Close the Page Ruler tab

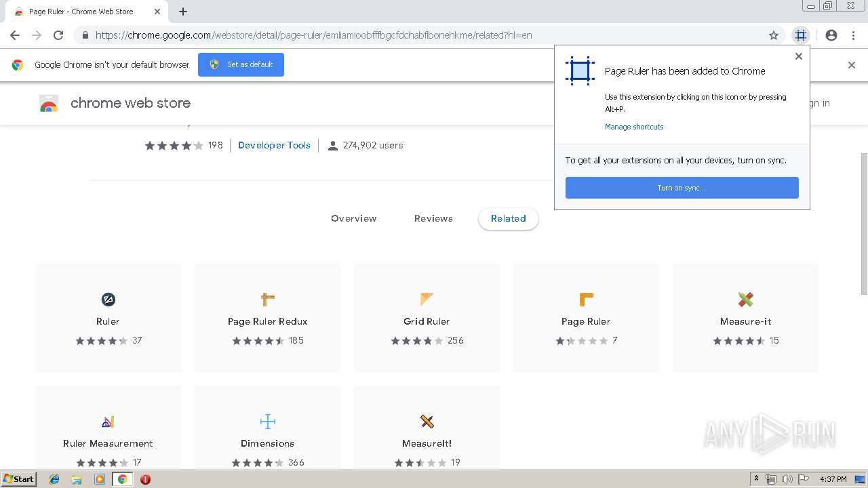point(157,12)
